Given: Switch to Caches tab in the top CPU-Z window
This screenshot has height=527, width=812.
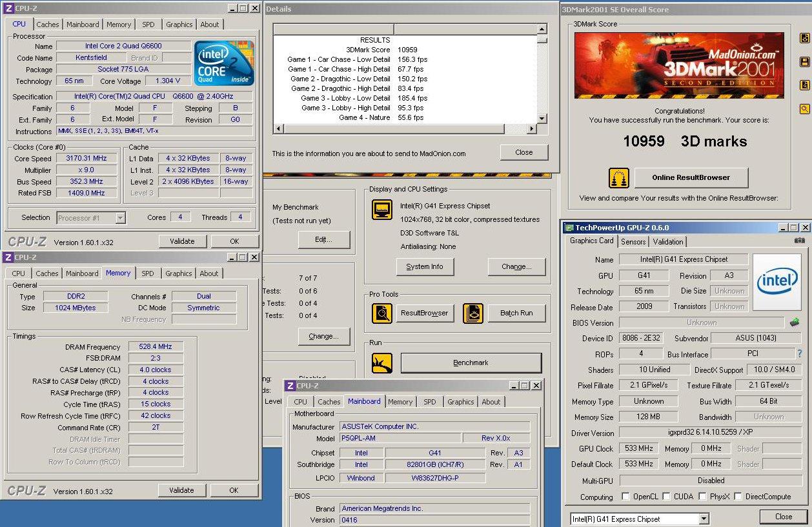Looking at the screenshot, I should (47, 25).
